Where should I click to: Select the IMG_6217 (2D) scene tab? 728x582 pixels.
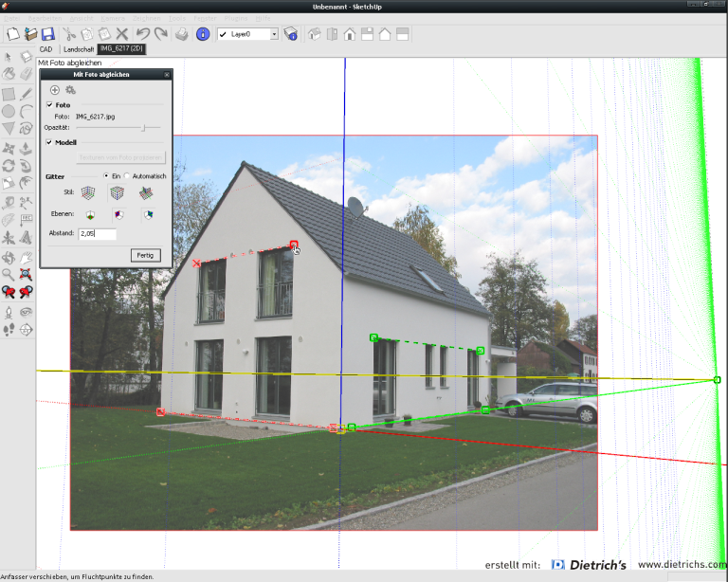(x=121, y=48)
